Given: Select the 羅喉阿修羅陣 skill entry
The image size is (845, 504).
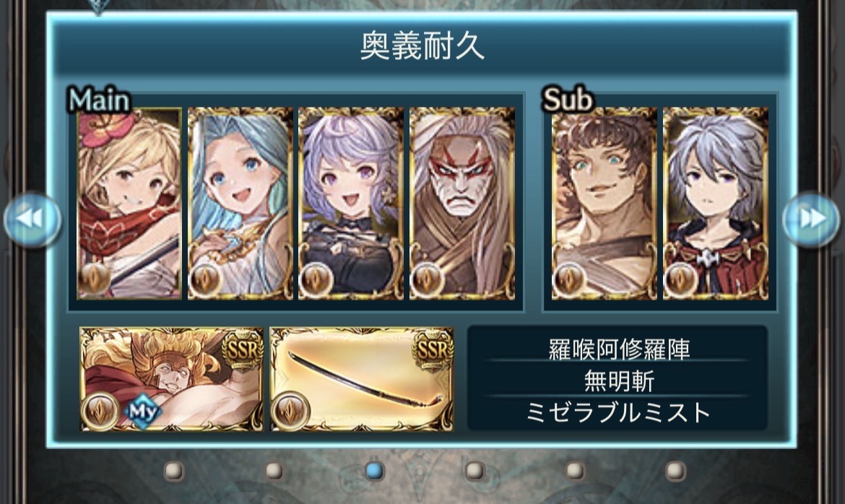Looking at the screenshot, I should 619,349.
